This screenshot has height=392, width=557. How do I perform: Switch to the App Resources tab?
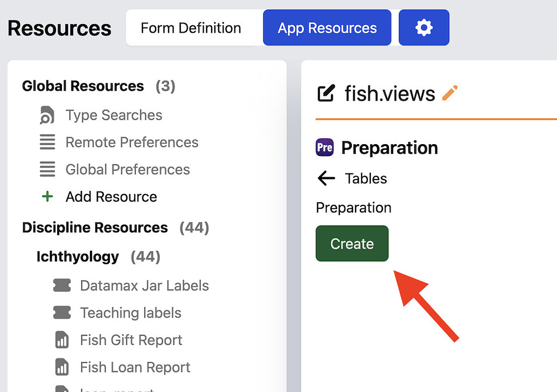click(326, 27)
